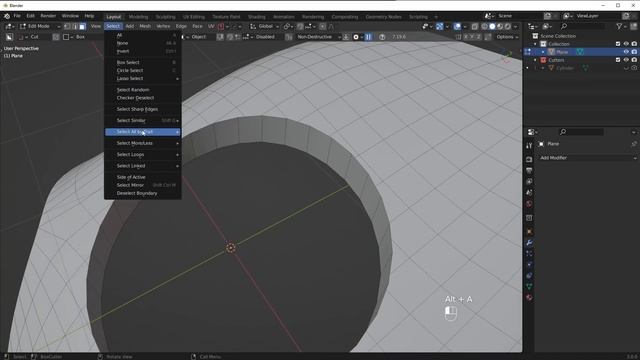Choose Select All by Trait menu item
Image resolution: width=640 pixels, height=360 pixels.
click(142, 132)
